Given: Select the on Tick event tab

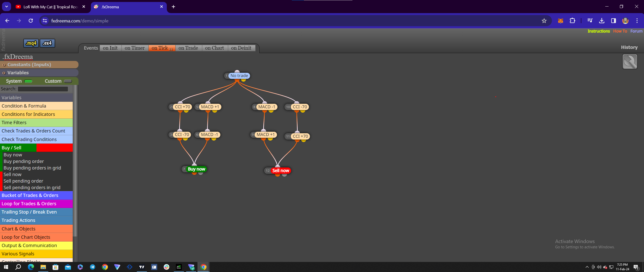Looking at the screenshot, I should click(162, 48).
